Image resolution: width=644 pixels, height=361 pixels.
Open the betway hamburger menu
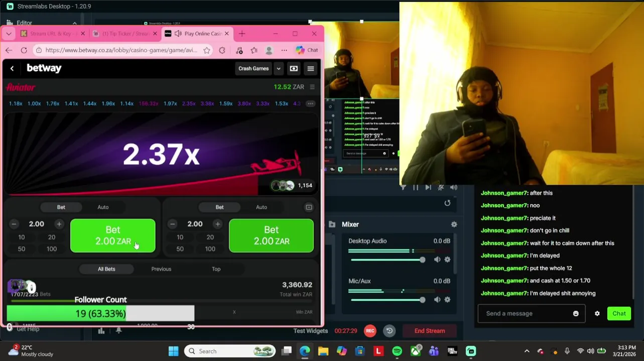coord(311,69)
